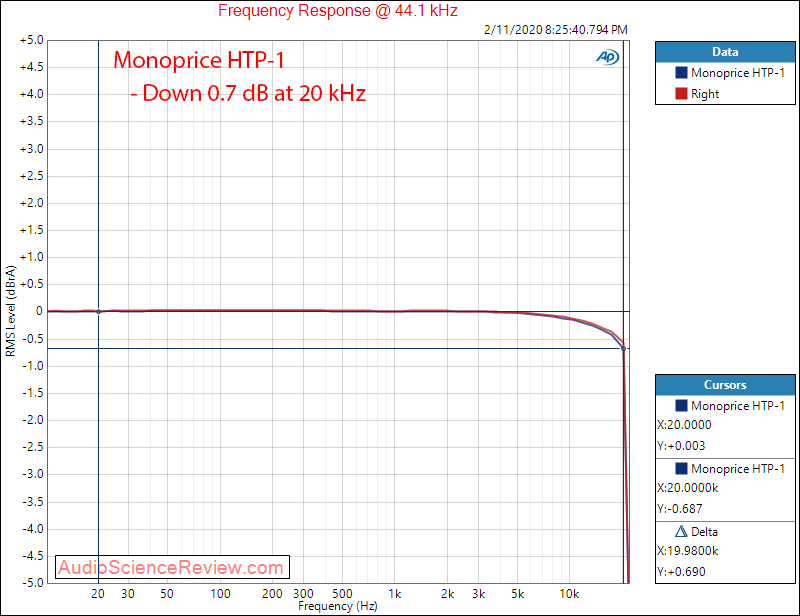
Task: Click the 'X:19.9800k' delta value
Action: [688, 551]
